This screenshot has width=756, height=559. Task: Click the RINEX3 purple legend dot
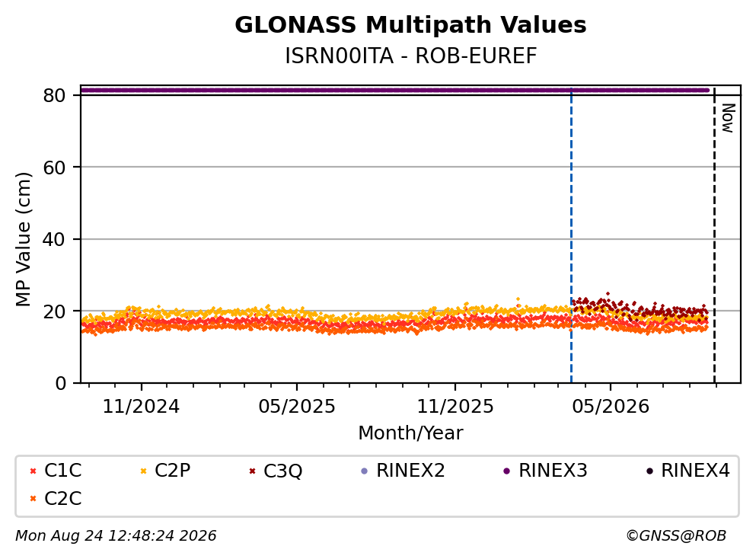tap(507, 471)
